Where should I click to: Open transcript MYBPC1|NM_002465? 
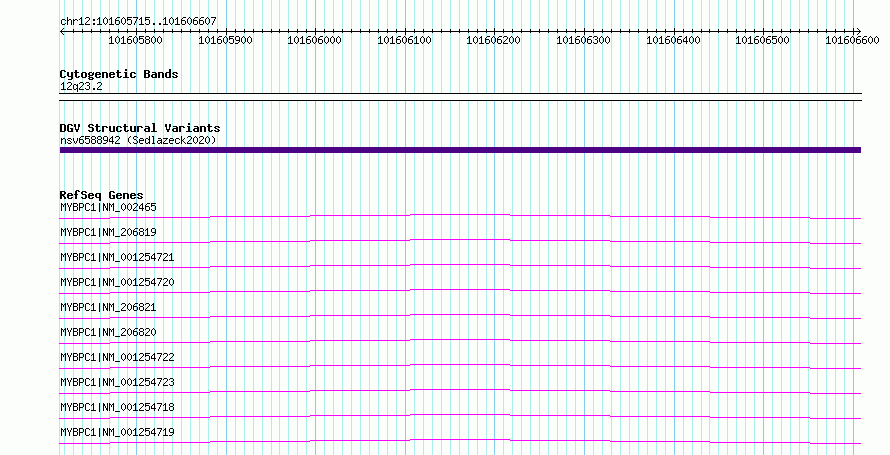108,207
